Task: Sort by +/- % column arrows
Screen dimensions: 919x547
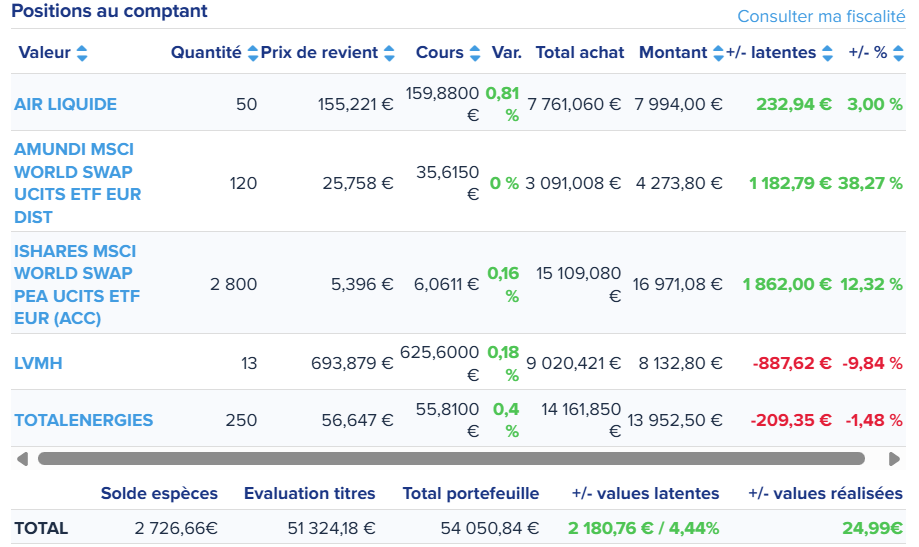Action: [897, 53]
